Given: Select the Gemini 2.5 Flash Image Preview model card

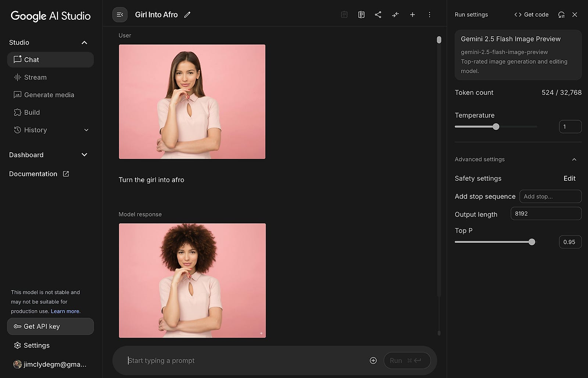Looking at the screenshot, I should (x=518, y=55).
